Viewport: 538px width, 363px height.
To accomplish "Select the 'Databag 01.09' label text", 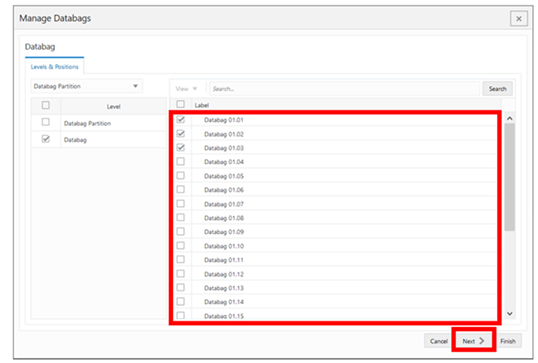I will 224,232.
